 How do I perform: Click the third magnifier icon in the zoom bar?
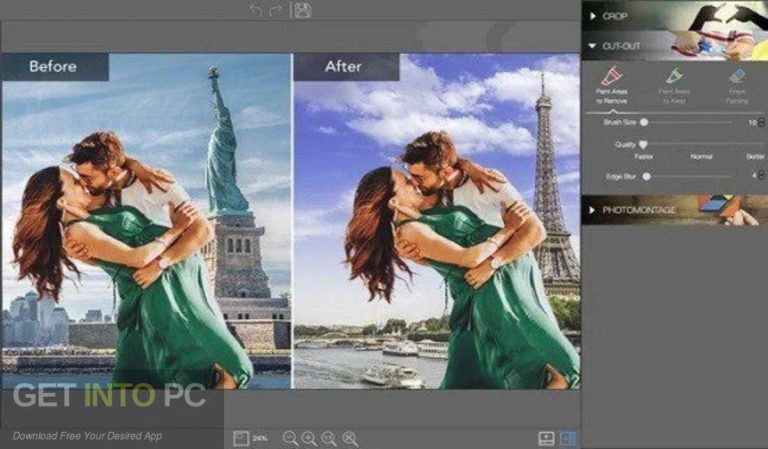[x=330, y=438]
